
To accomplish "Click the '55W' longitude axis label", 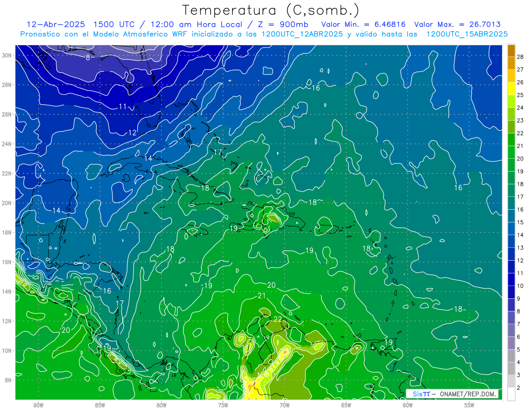I will [469, 405].
